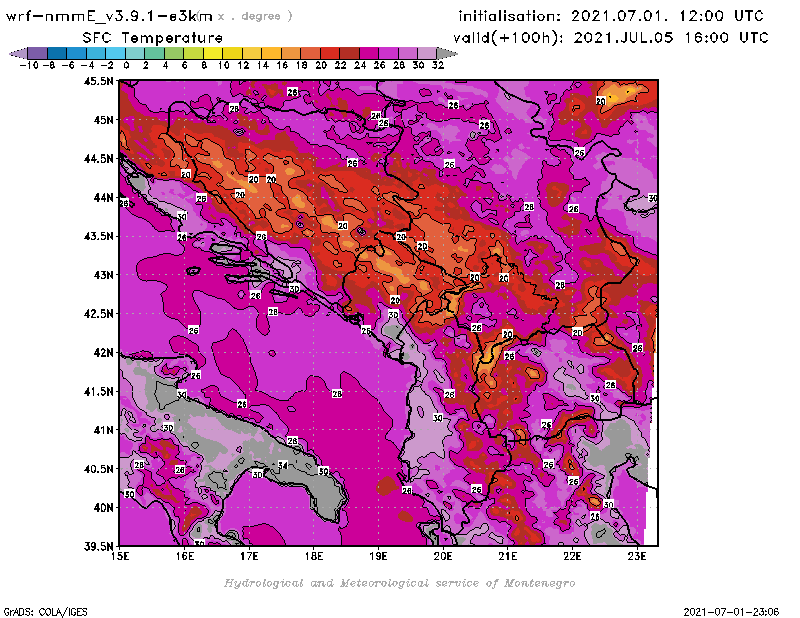Screen dimensions: 800x618
Task: Click the 'SFC Temperature' title
Action: pyautogui.click(x=153, y=38)
